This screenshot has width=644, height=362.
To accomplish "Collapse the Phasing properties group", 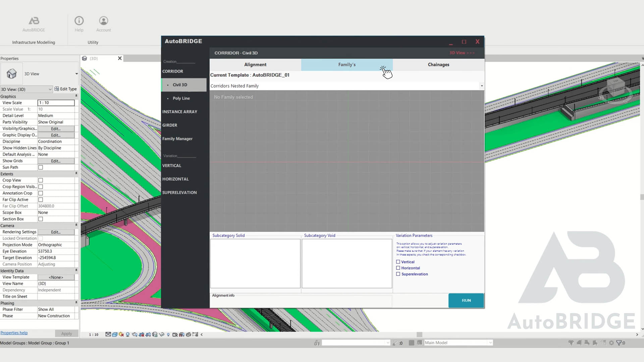I will (76, 303).
